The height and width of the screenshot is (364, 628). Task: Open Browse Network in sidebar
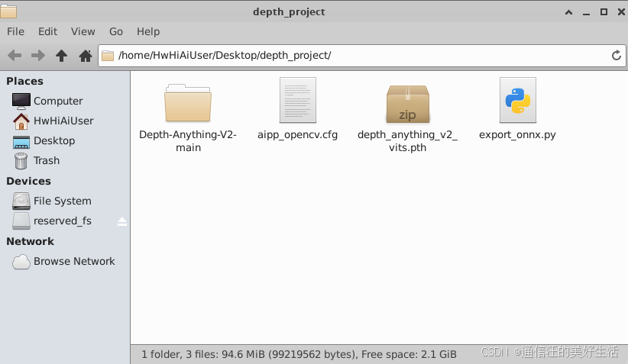[x=63, y=262]
